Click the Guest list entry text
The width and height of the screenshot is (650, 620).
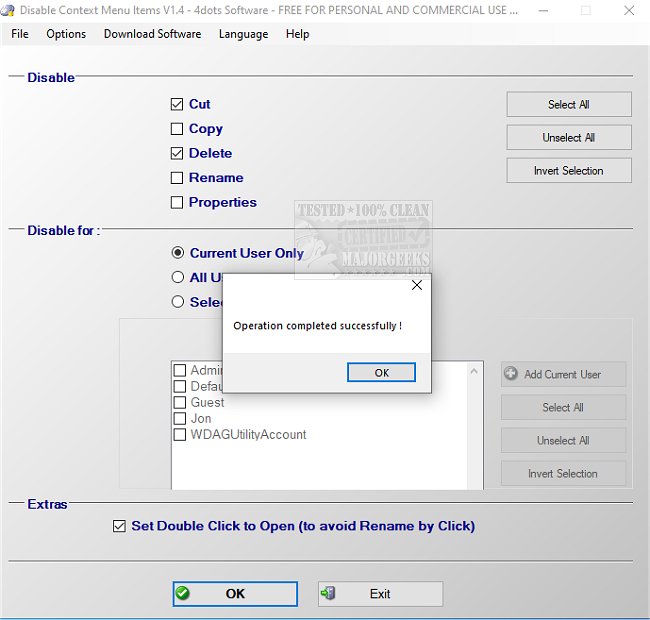207,402
